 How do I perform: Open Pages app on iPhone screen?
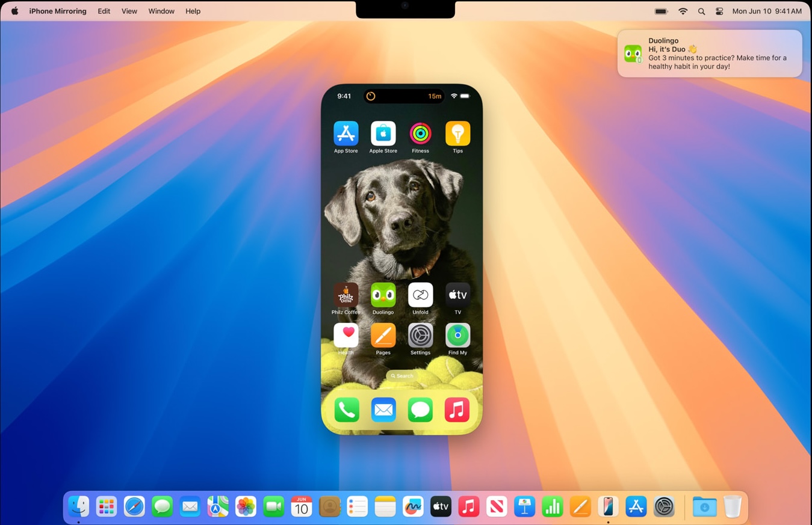[x=383, y=336]
